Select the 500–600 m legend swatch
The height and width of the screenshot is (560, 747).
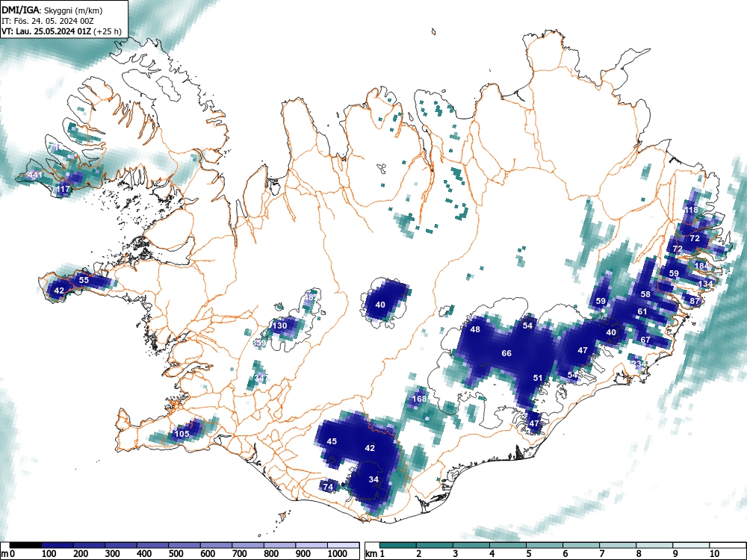[x=185, y=545]
